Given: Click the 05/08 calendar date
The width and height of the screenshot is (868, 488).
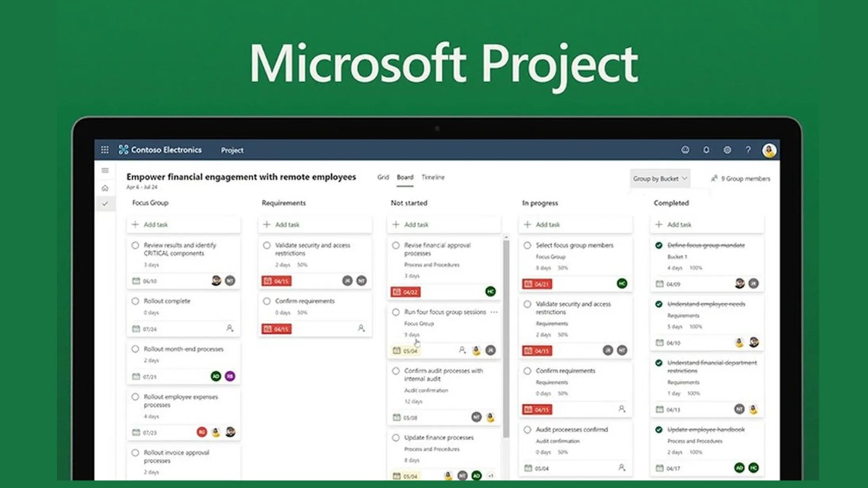Looking at the screenshot, I should 405,417.
